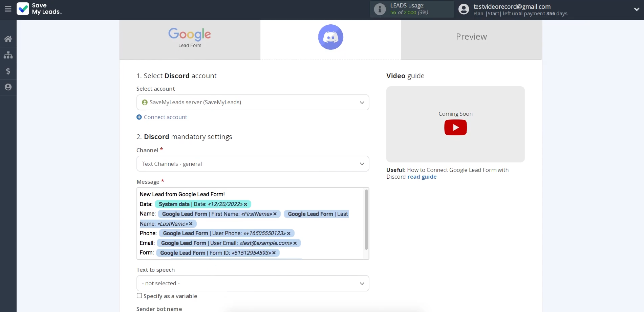Click the System data Date tag
Viewport: 644px width, 312px height.
click(x=203, y=204)
